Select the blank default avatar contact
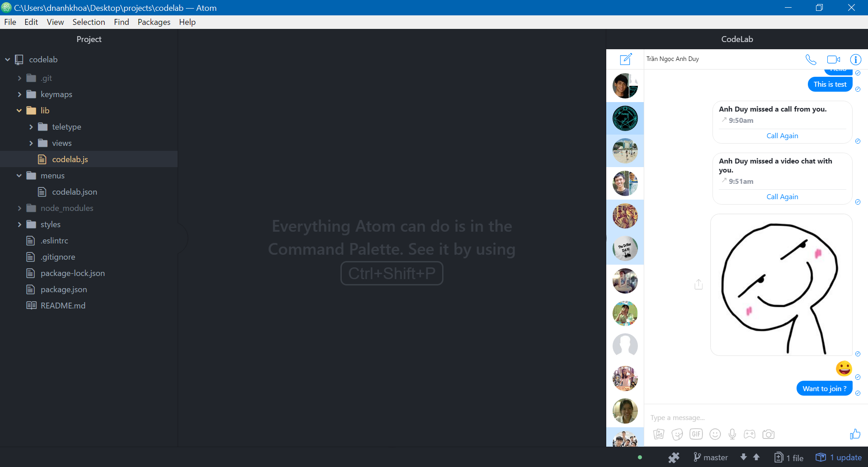 tap(625, 346)
